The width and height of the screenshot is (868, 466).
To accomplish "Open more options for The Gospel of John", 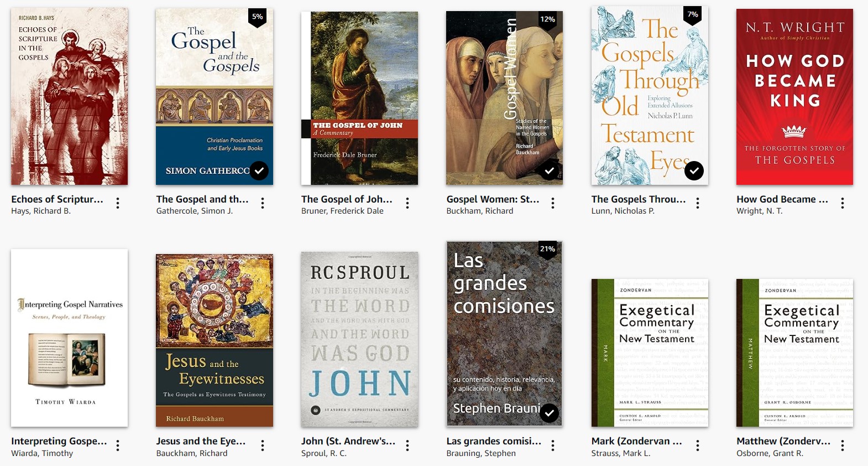I will (407, 203).
